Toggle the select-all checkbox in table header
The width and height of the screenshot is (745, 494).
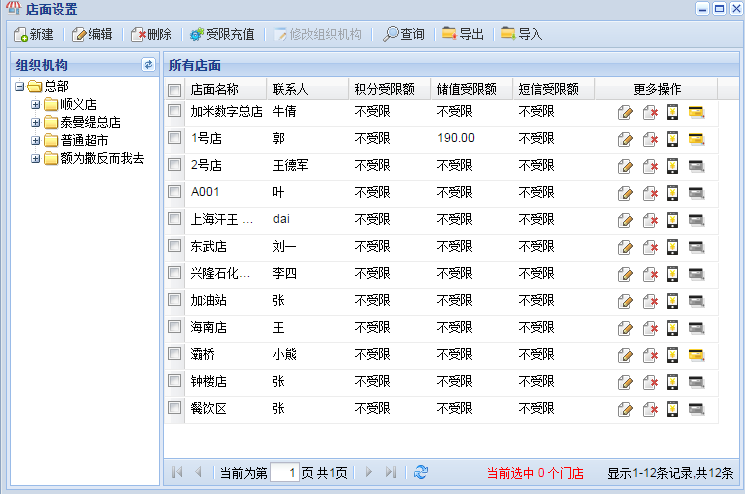(175, 90)
